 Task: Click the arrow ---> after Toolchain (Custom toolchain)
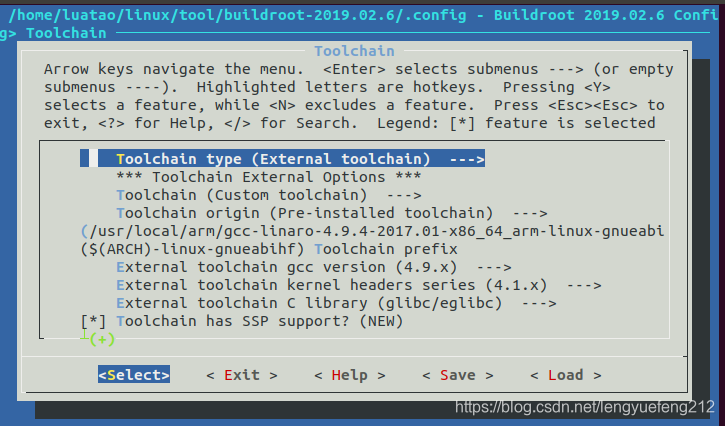pos(404,195)
